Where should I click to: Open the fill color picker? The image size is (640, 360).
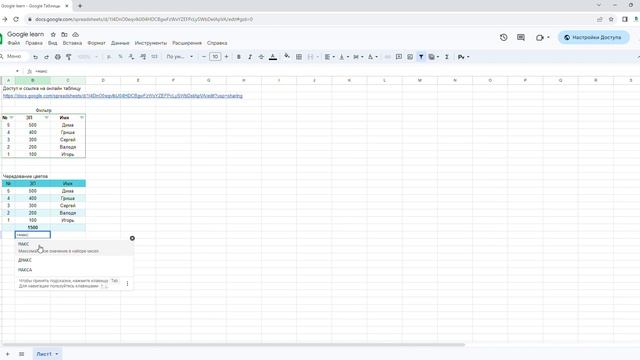(x=287, y=56)
